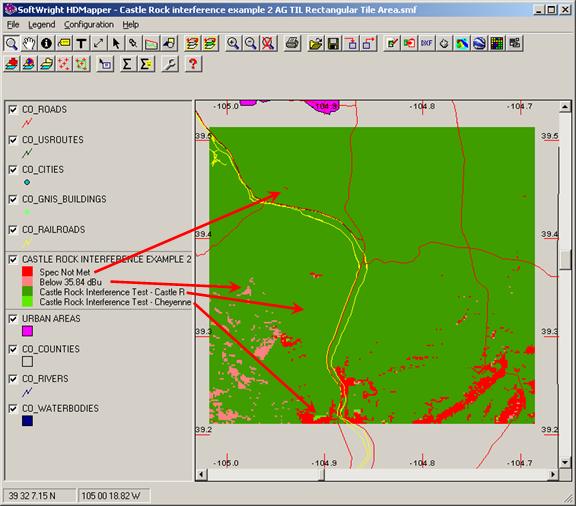The height and width of the screenshot is (506, 576).
Task: Select the magnifier zoom tool
Action: (x=12, y=43)
